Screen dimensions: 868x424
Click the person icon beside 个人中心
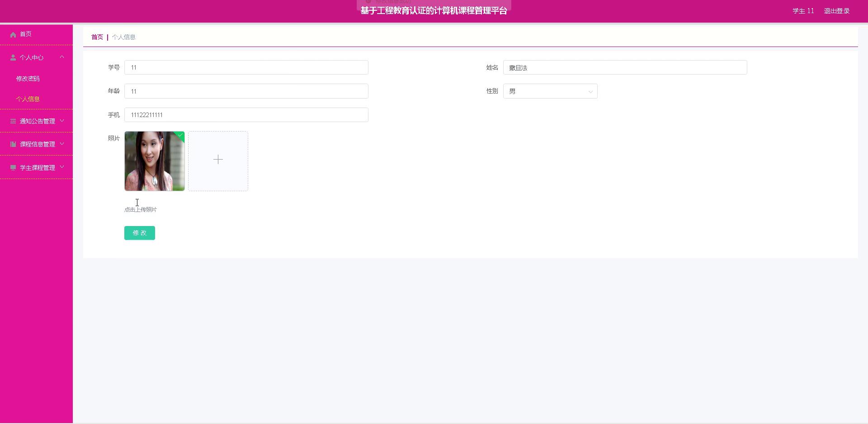click(13, 58)
